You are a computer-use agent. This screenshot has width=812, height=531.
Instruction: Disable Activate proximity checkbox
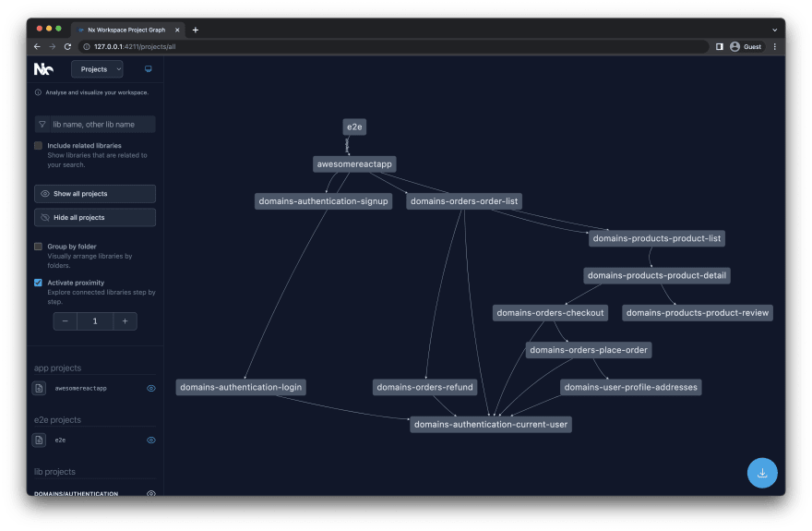pos(39,283)
